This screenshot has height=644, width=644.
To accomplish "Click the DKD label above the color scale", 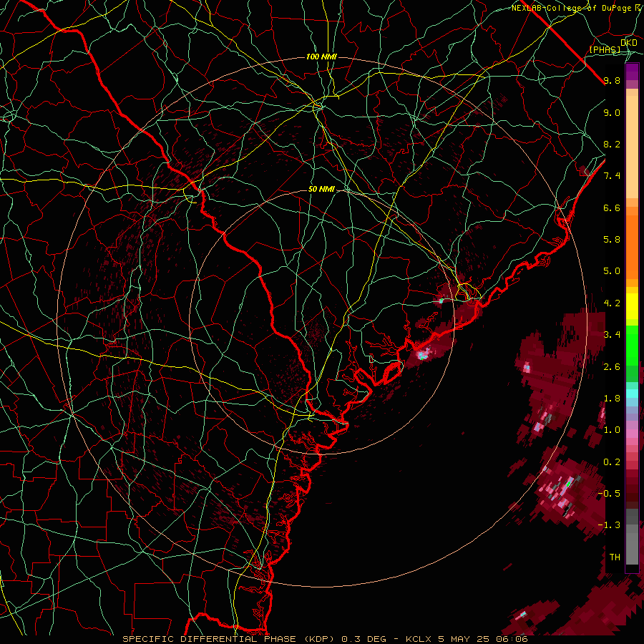I will [x=629, y=43].
